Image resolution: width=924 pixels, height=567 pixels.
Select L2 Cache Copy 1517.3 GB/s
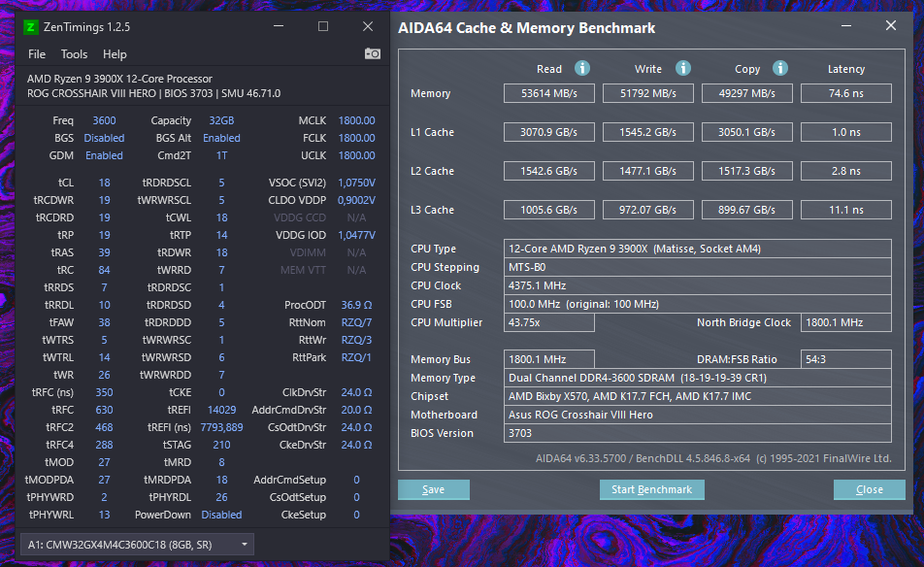tap(747, 171)
